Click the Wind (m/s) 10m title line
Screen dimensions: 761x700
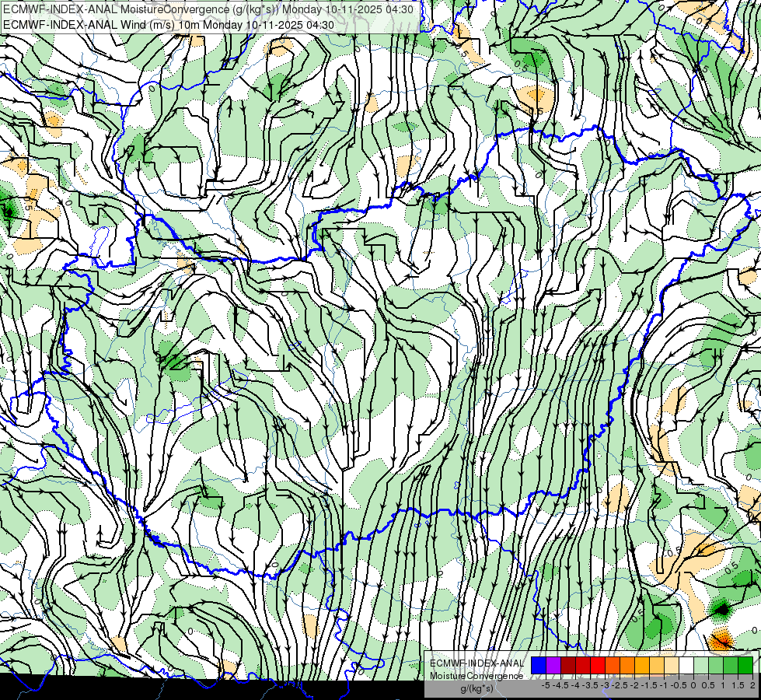click(169, 24)
